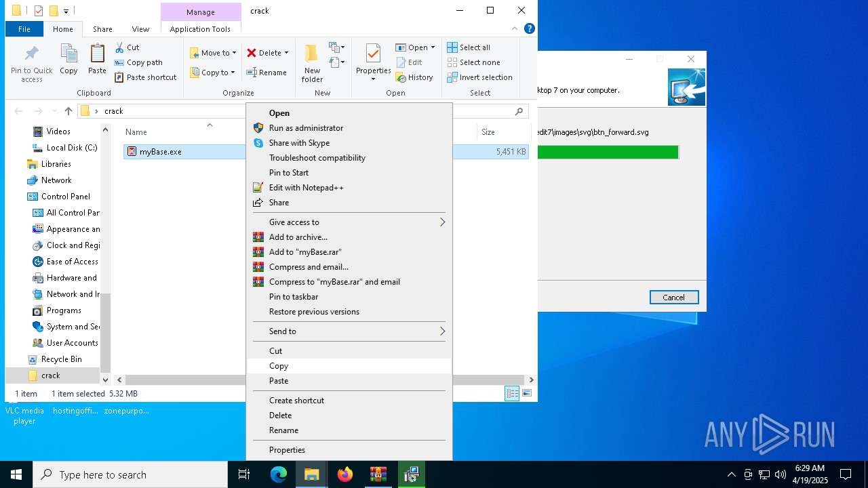
Task: Select Control Panel in navigation pane
Action: point(65,197)
